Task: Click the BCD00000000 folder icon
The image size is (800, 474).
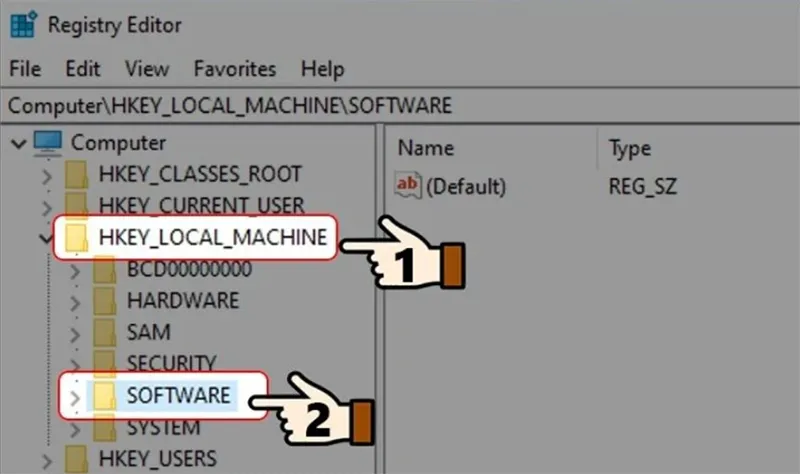Action: [x=105, y=270]
